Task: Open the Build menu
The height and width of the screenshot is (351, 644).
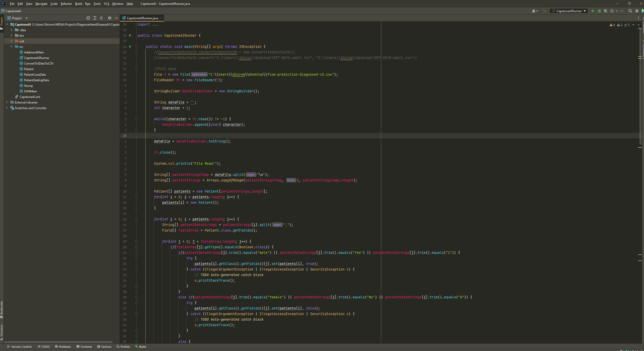Action: [x=79, y=4]
